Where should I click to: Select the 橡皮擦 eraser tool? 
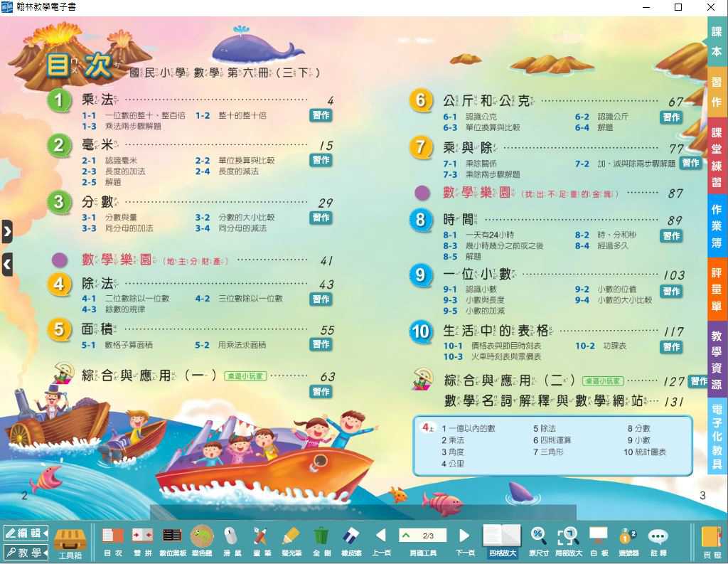pyautogui.click(x=351, y=542)
